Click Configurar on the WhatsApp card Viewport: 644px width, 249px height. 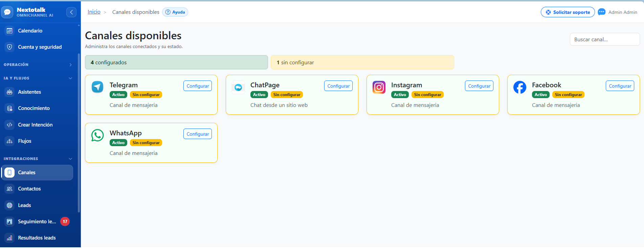(x=198, y=134)
